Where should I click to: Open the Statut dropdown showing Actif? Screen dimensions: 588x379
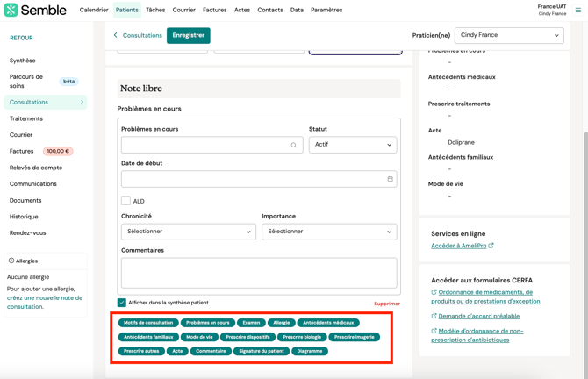click(x=353, y=145)
